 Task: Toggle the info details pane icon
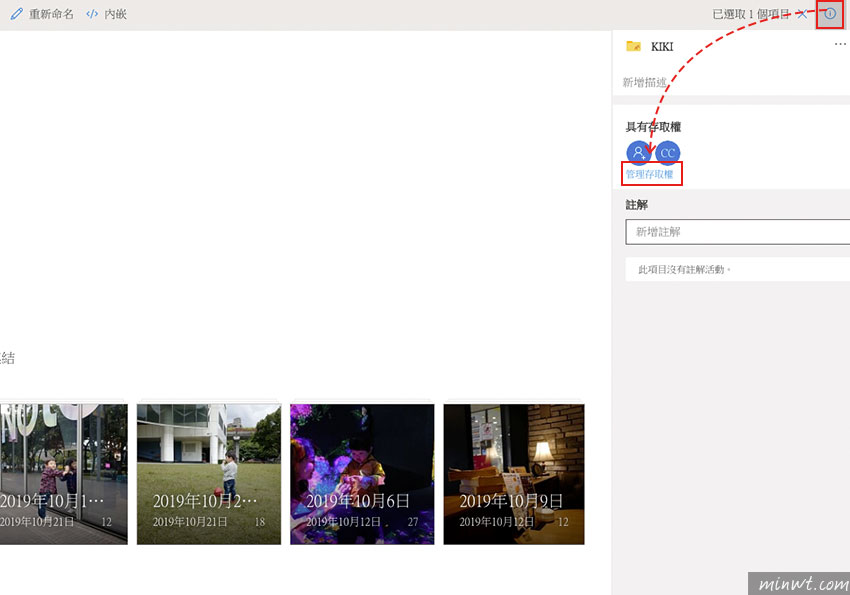pos(830,14)
